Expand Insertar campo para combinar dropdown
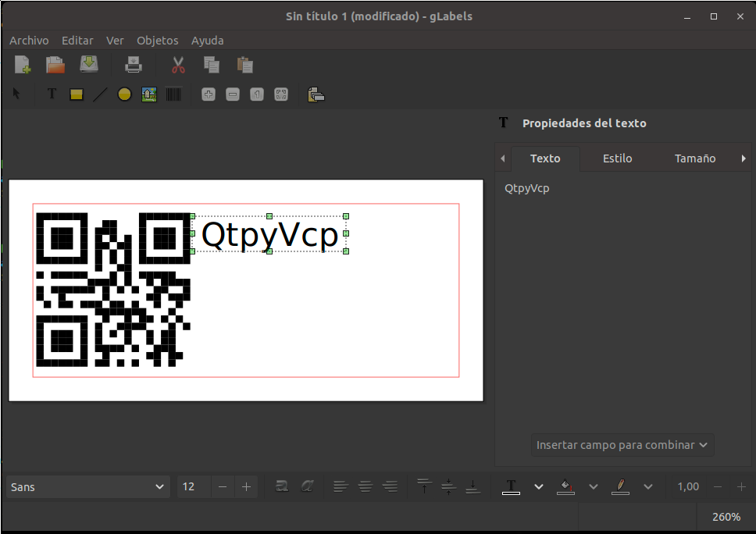Viewport: 756px width, 534px height. coord(622,445)
